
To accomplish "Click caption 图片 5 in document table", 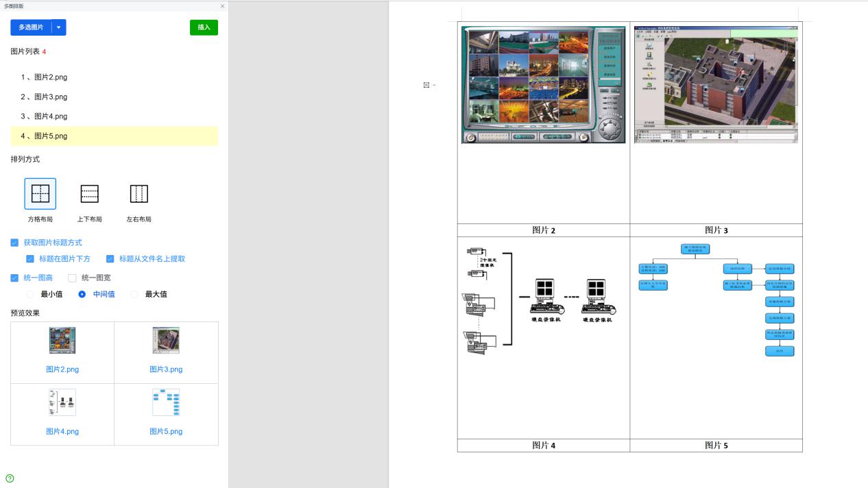I will [716, 446].
